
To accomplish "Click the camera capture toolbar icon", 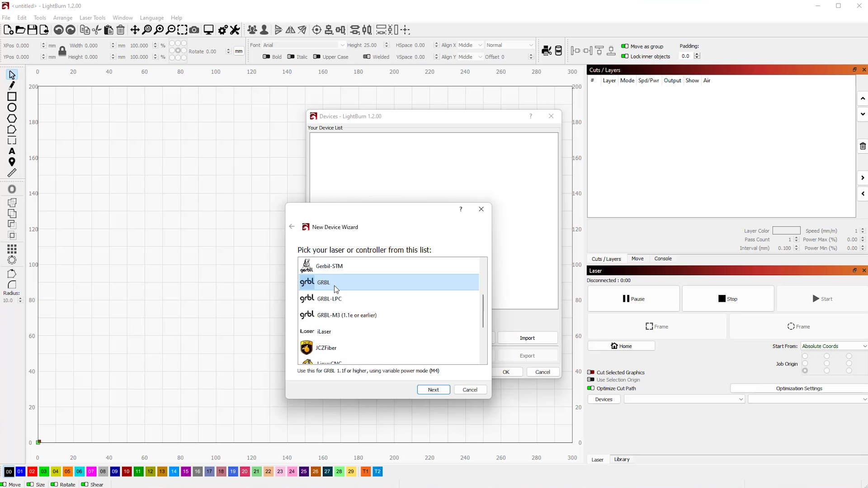I will [194, 30].
